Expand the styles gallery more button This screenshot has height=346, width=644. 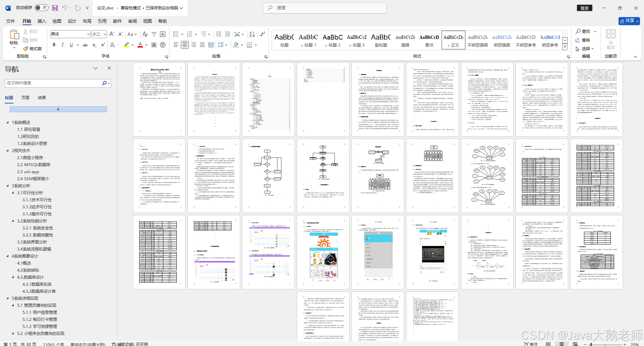(565, 47)
